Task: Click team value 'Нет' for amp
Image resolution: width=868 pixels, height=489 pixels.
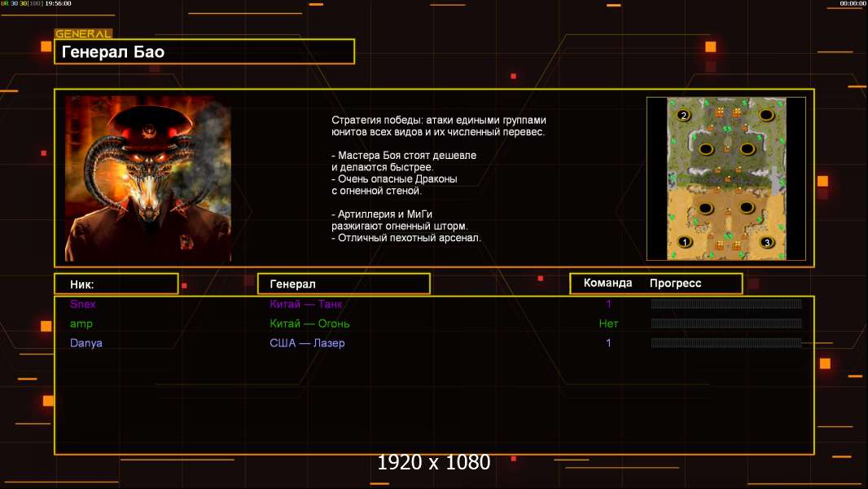Action: [x=608, y=324]
